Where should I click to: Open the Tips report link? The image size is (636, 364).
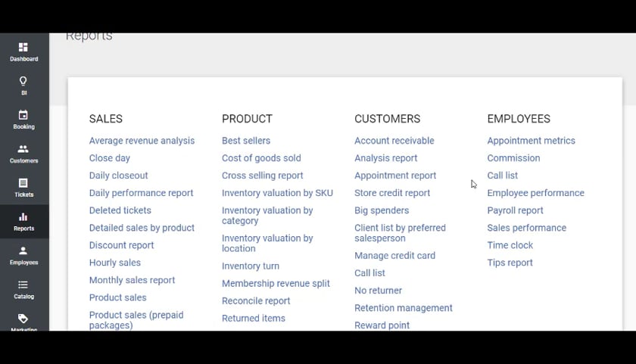(510, 263)
